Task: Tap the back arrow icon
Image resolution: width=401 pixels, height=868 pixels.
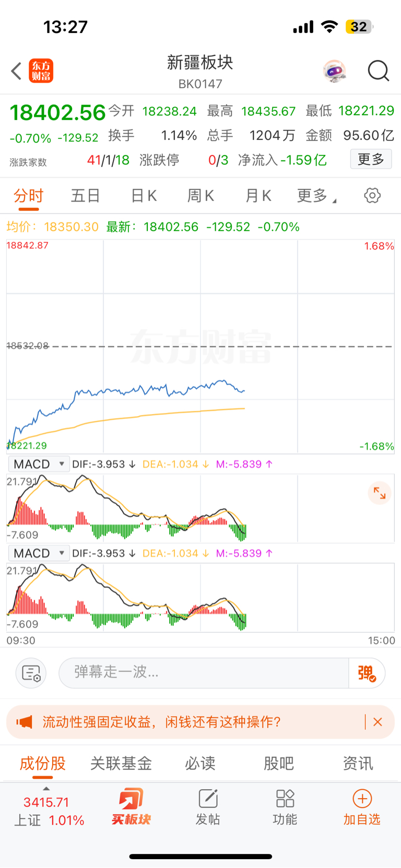Action: 17,71
